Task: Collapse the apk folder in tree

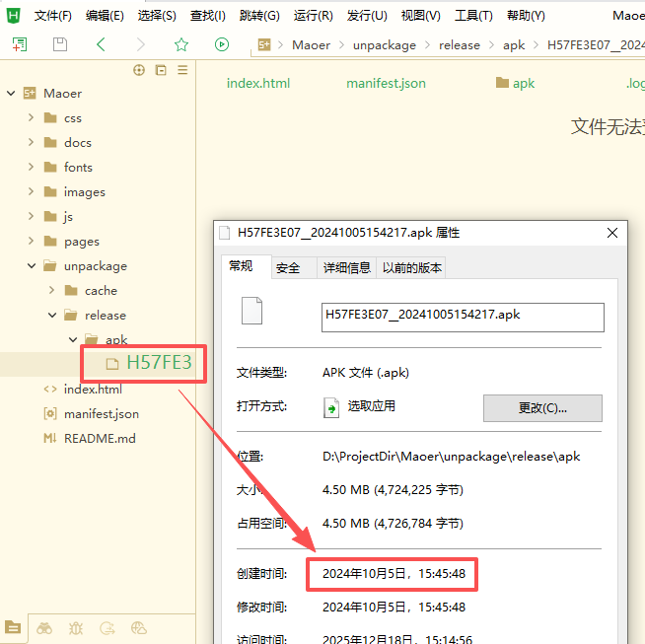Action: click(73, 340)
